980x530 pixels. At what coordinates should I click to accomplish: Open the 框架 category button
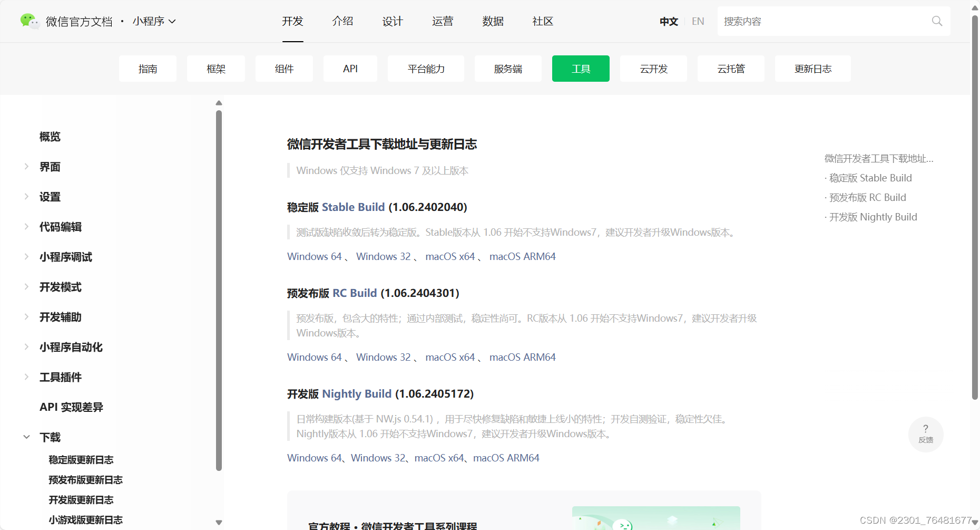[x=216, y=69]
